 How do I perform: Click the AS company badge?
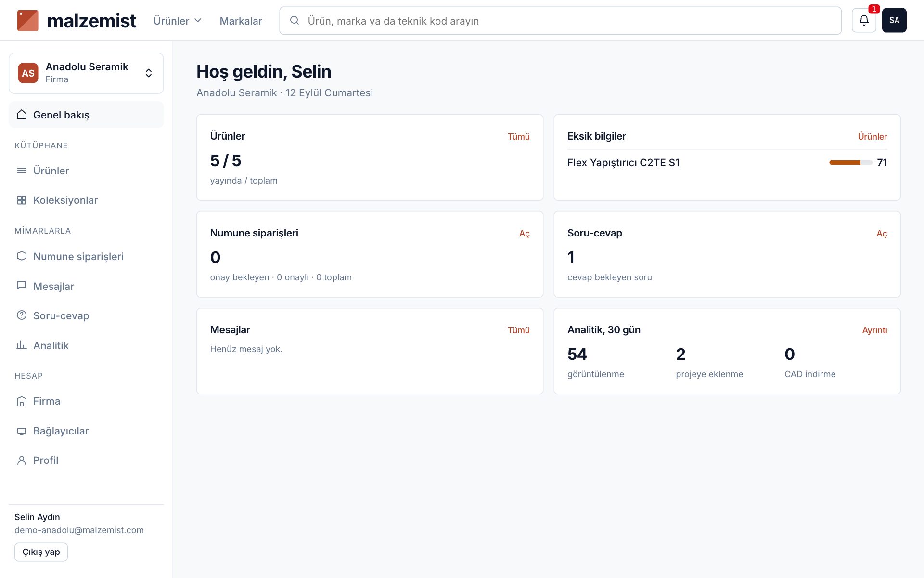(x=28, y=73)
